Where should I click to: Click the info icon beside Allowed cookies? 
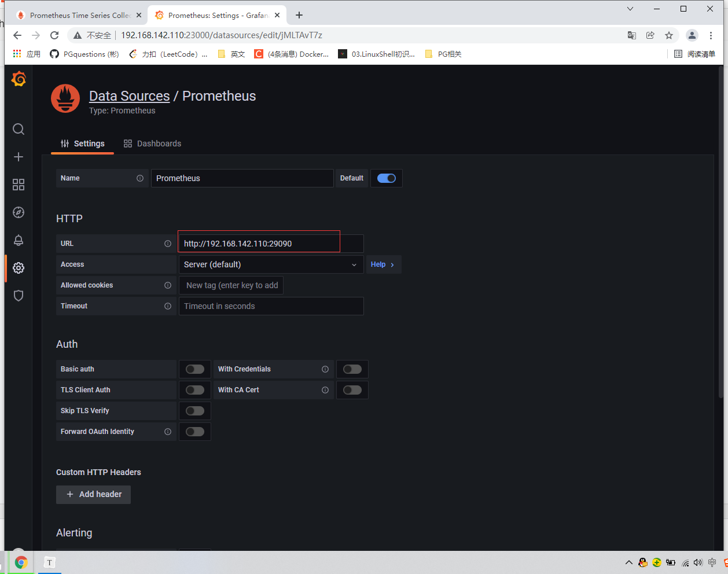pos(168,285)
